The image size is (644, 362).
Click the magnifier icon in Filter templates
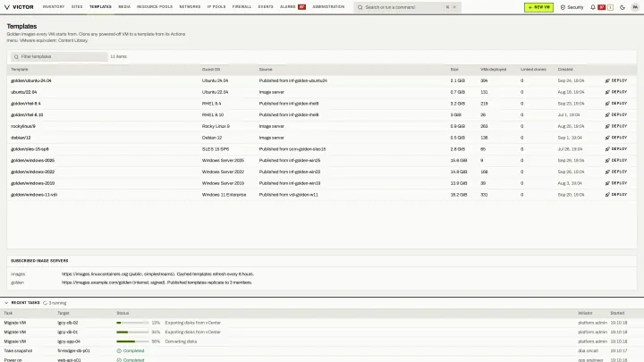[16, 56]
